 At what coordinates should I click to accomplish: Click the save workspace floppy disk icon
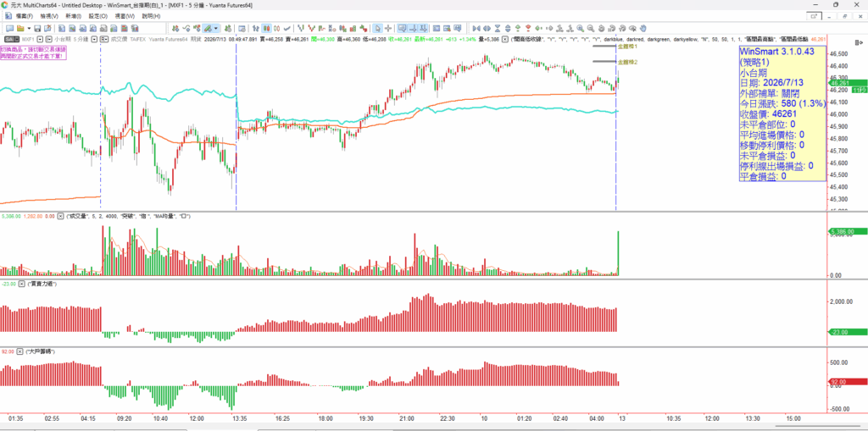click(x=37, y=28)
